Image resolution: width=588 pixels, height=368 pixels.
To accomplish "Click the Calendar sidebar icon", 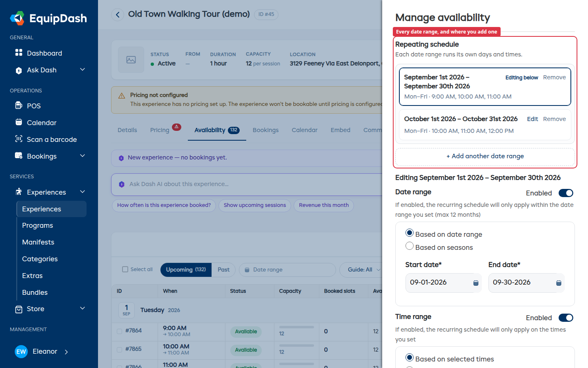I will pyautogui.click(x=19, y=122).
